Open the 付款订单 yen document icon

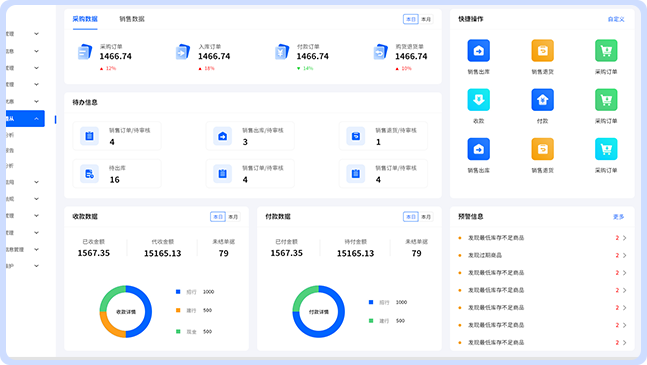point(282,52)
